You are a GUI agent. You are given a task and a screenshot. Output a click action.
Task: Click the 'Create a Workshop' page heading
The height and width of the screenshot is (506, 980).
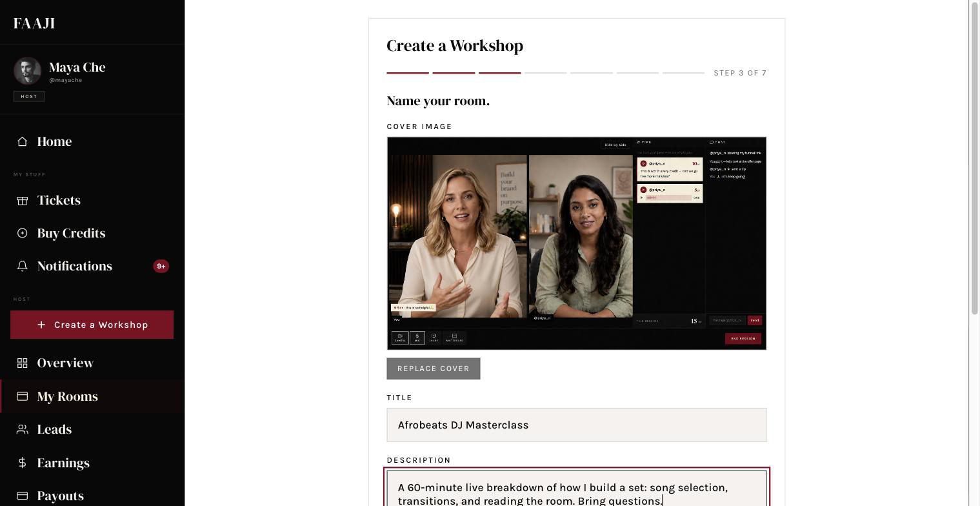(455, 46)
